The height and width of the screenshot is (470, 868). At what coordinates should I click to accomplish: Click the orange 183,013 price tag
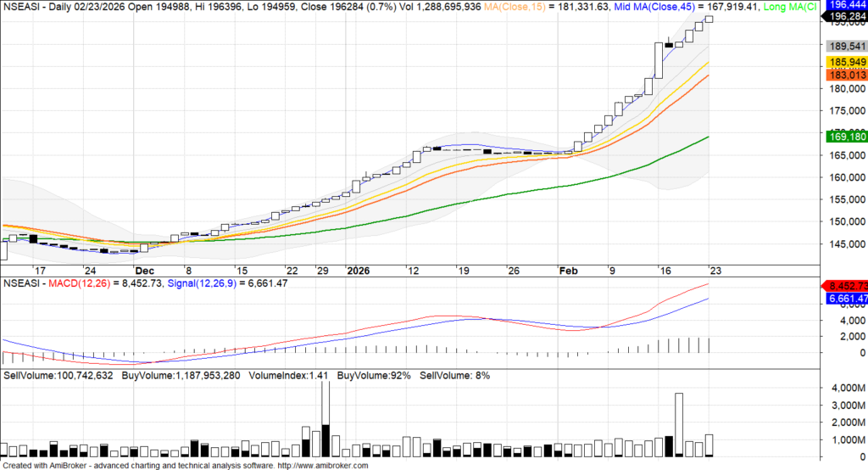[843, 76]
